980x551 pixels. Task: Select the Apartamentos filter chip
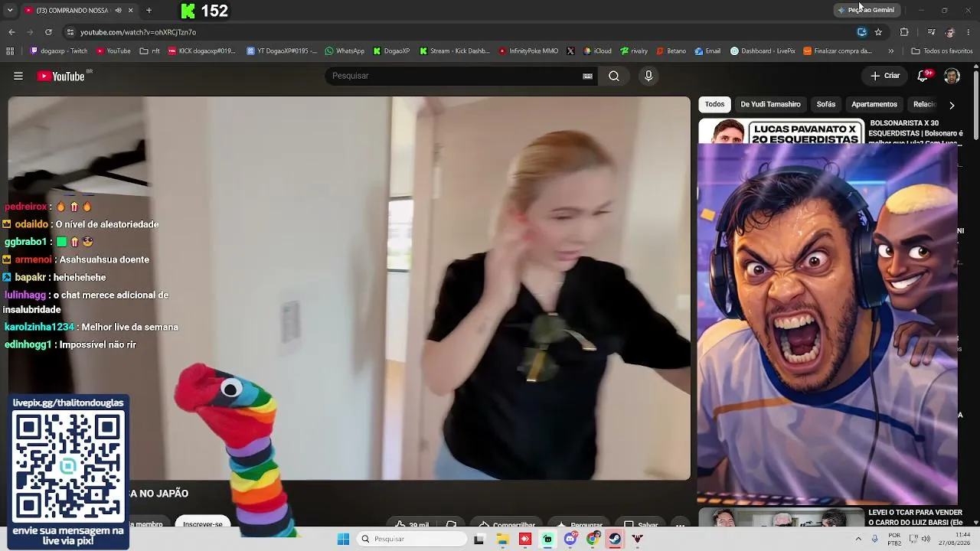click(874, 104)
